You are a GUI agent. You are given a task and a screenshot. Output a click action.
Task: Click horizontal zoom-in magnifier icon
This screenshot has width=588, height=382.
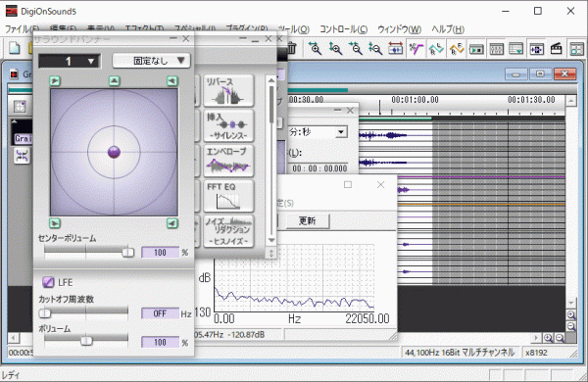click(315, 49)
